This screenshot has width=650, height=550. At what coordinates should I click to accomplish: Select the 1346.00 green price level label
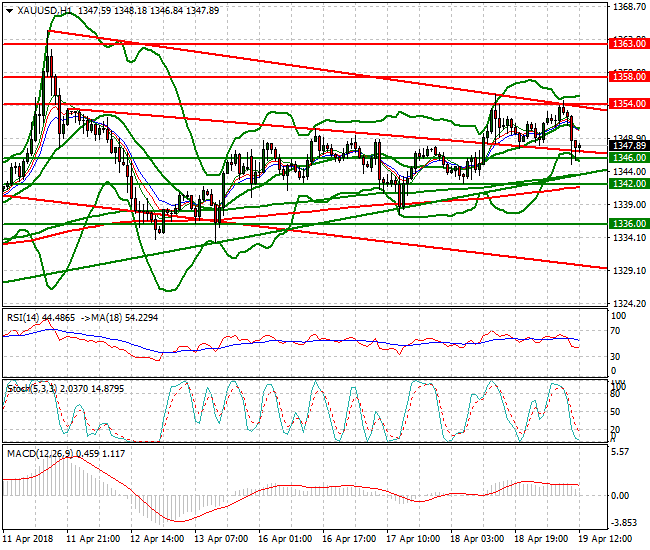tap(629, 157)
